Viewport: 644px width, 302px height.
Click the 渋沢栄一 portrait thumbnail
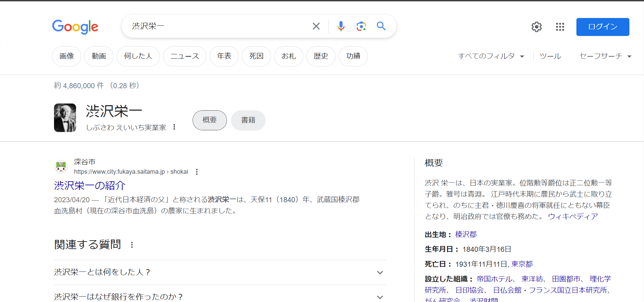tap(65, 118)
